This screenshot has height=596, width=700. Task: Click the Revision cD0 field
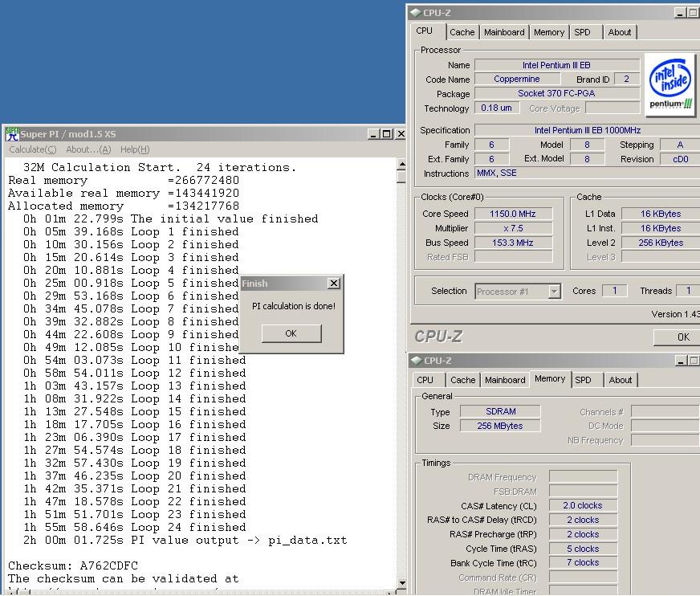pos(680,159)
